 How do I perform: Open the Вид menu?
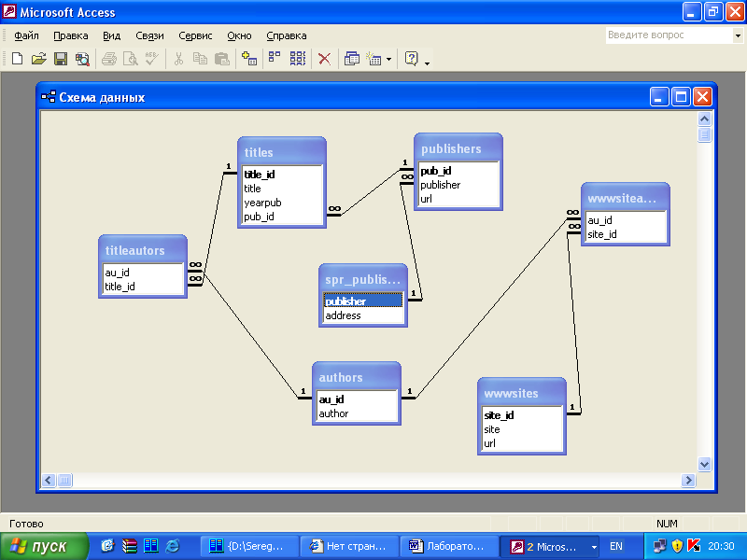[x=111, y=35]
